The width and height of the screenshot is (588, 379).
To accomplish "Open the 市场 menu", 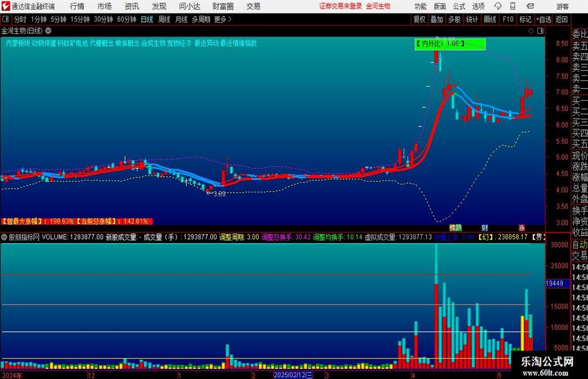I will [104, 6].
